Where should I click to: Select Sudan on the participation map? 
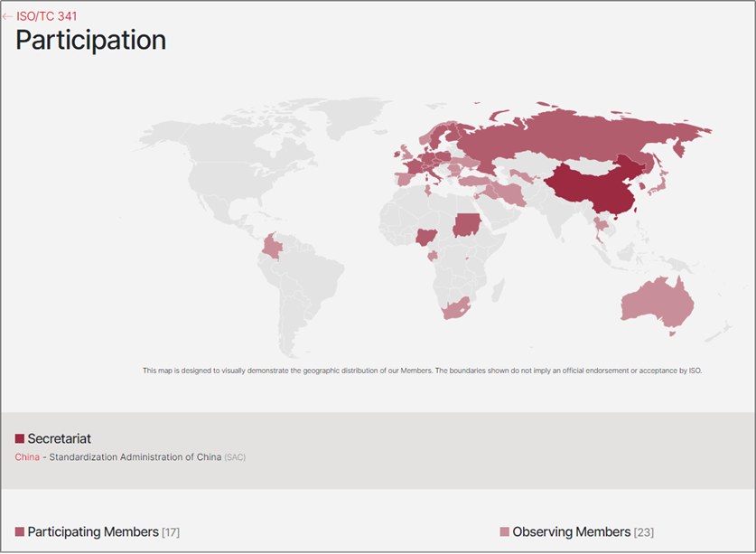(467, 223)
